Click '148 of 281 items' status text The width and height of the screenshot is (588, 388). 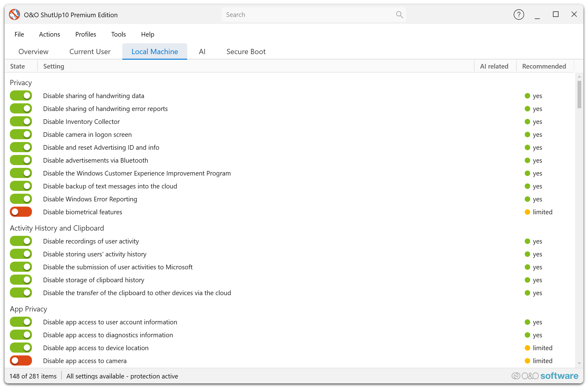(x=33, y=376)
